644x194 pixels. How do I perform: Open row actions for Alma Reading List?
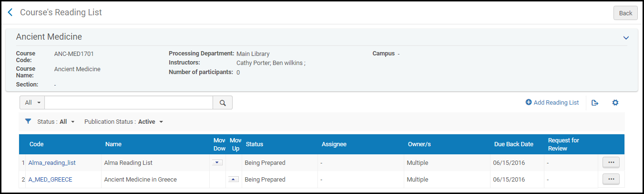tap(611, 162)
